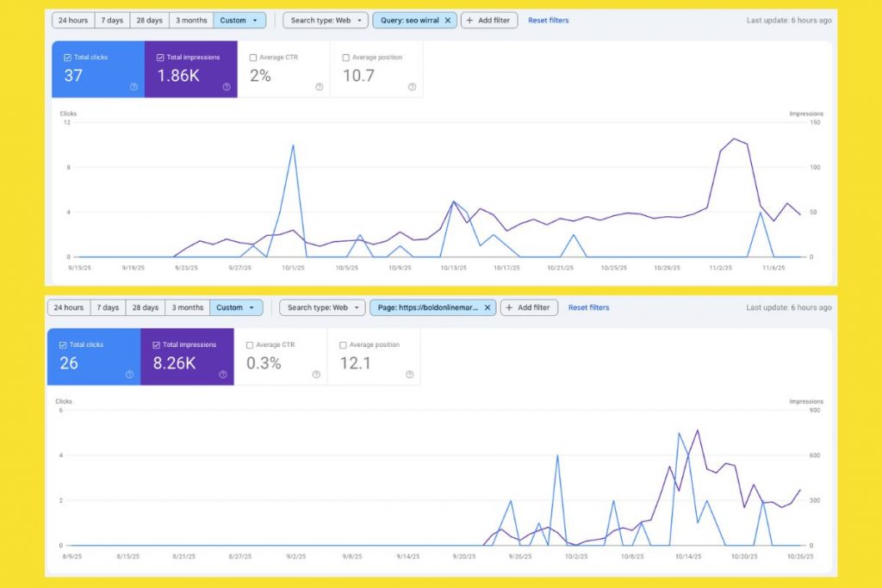This screenshot has width=882, height=588.
Task: Click the plus icon on bottom Add filter
Action: point(509,307)
